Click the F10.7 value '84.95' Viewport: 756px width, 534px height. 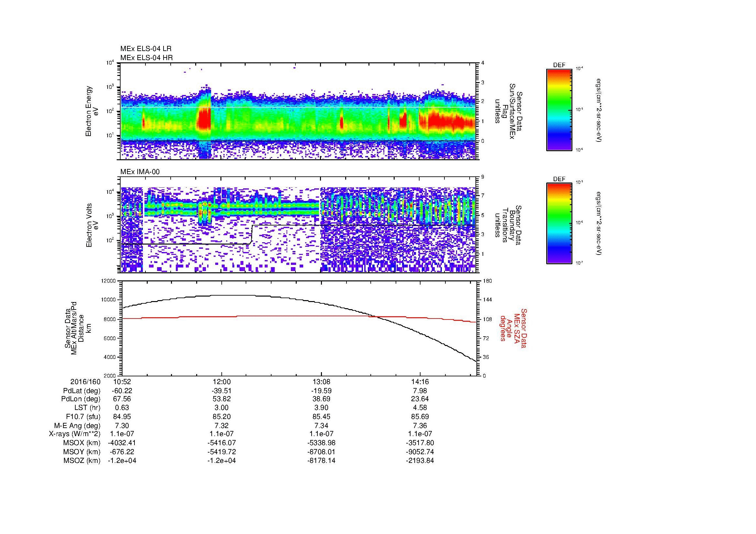tap(122, 416)
